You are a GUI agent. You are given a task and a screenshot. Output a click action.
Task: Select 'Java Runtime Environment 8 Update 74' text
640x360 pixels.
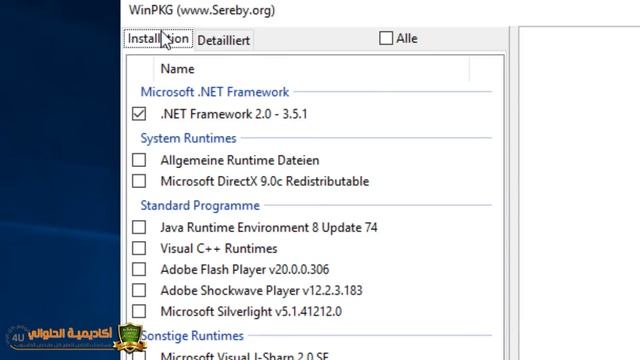269,227
